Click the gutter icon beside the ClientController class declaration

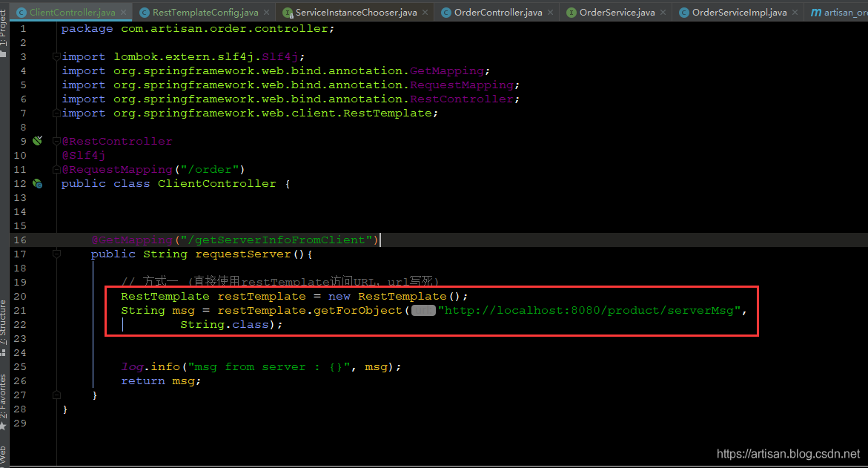(x=37, y=183)
